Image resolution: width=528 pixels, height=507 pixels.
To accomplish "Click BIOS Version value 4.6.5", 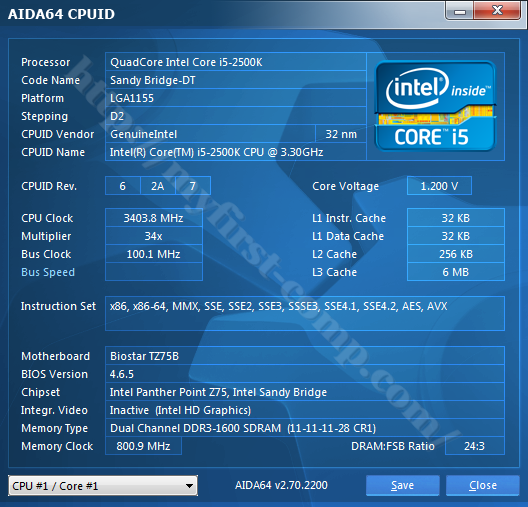I will pos(305,374).
